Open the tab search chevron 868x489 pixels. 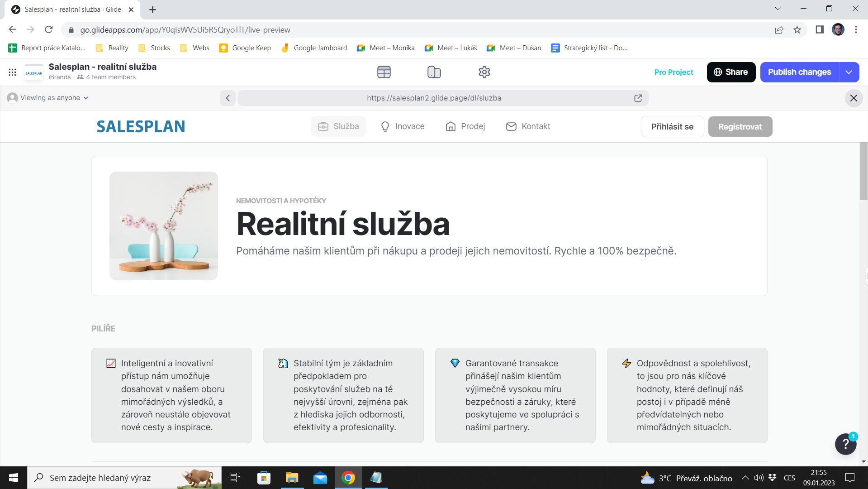778,9
